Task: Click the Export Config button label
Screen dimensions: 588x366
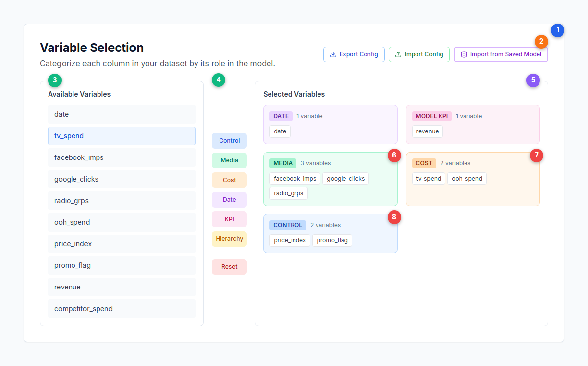Action: pyautogui.click(x=359, y=54)
